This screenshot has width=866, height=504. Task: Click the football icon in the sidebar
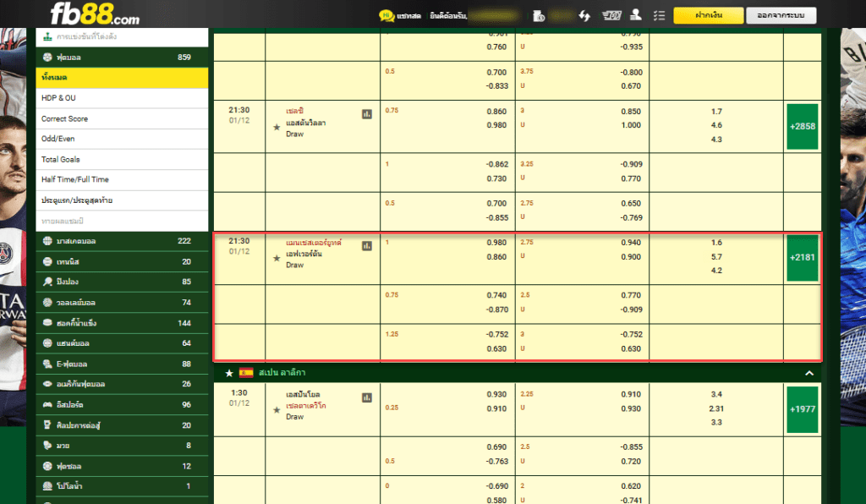[47, 57]
